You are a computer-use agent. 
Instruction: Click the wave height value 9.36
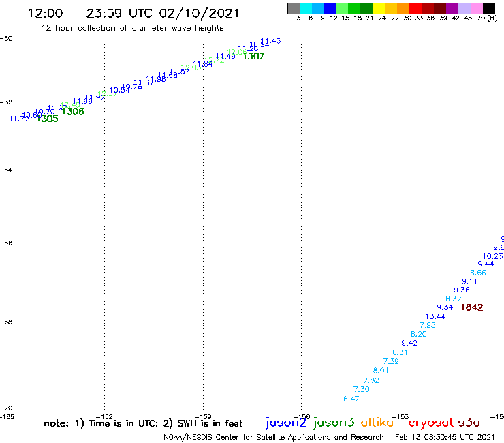[462, 290]
